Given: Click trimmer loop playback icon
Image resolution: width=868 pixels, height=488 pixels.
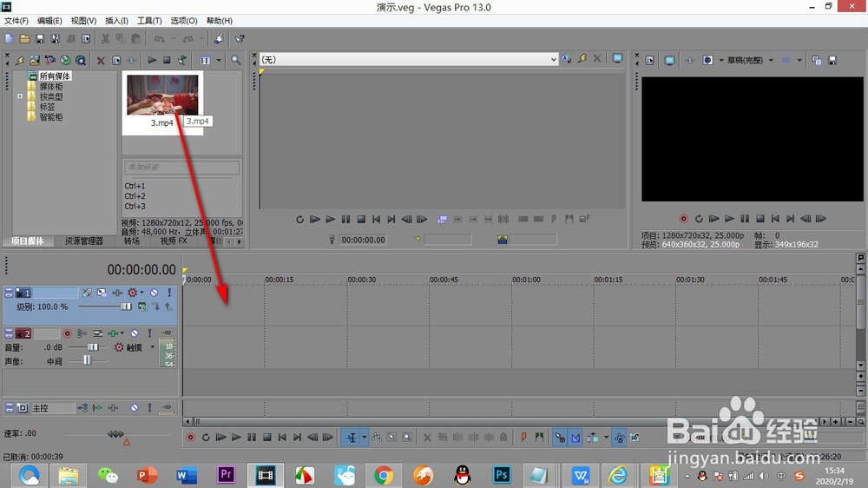Looking at the screenshot, I should [x=299, y=220].
